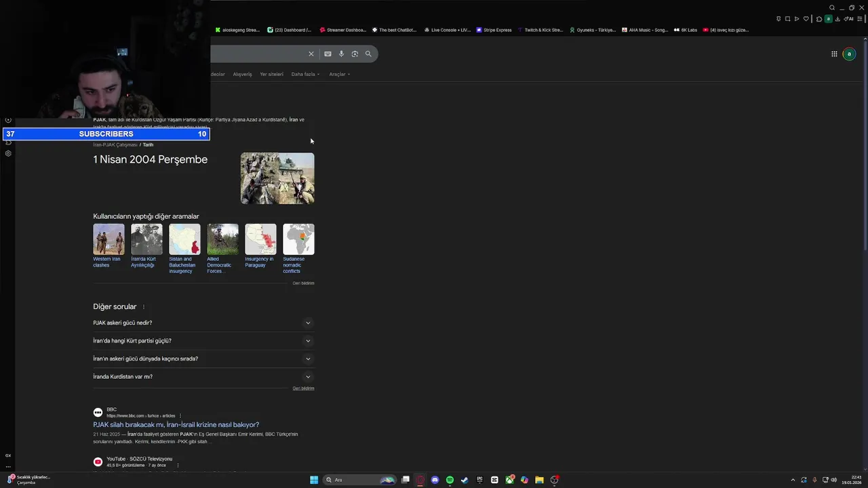Start voice search with microphone icon
The width and height of the screenshot is (868, 488).
[341, 54]
